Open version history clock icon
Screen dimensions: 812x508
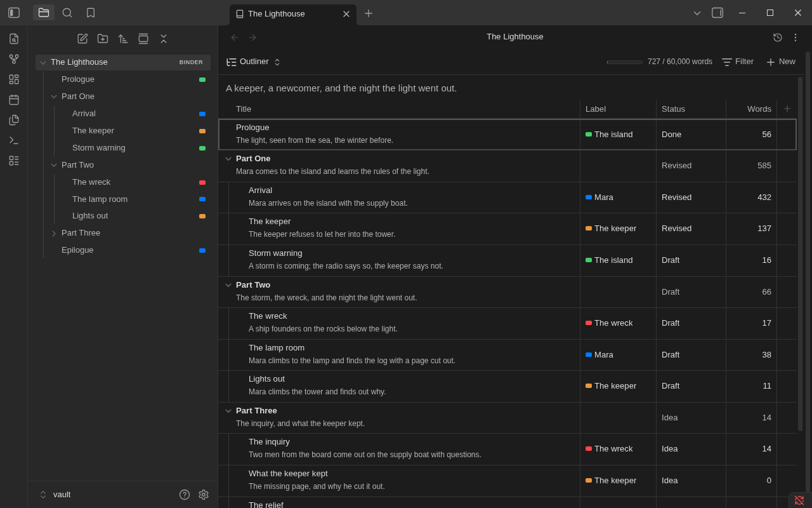(x=778, y=37)
